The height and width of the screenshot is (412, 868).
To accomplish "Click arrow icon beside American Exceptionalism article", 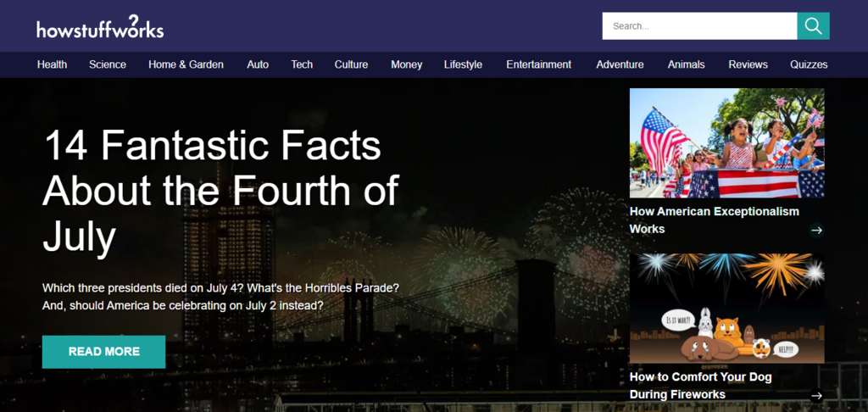I will [816, 230].
